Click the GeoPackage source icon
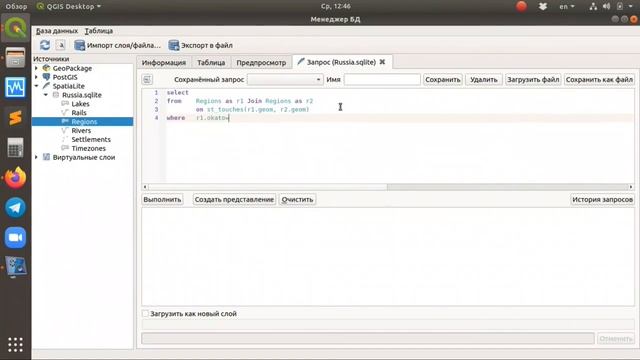Screen dimensions: 640x360 [46, 68]
